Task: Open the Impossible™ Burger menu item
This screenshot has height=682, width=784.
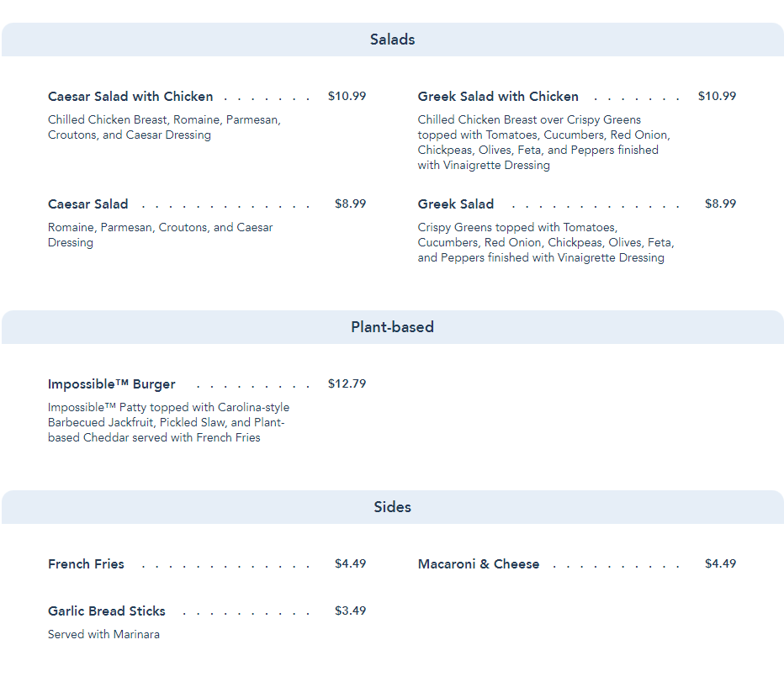Action: pos(112,384)
